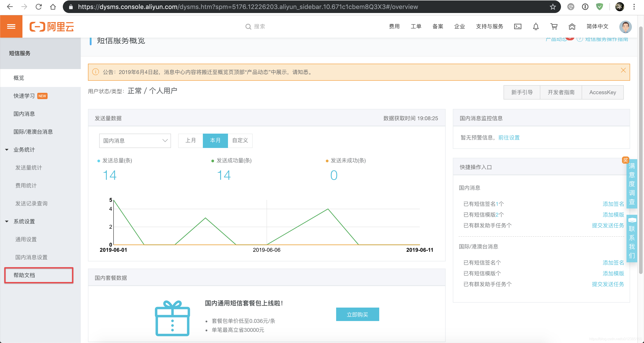Click 添加签名 under 国内消息

click(x=613, y=204)
